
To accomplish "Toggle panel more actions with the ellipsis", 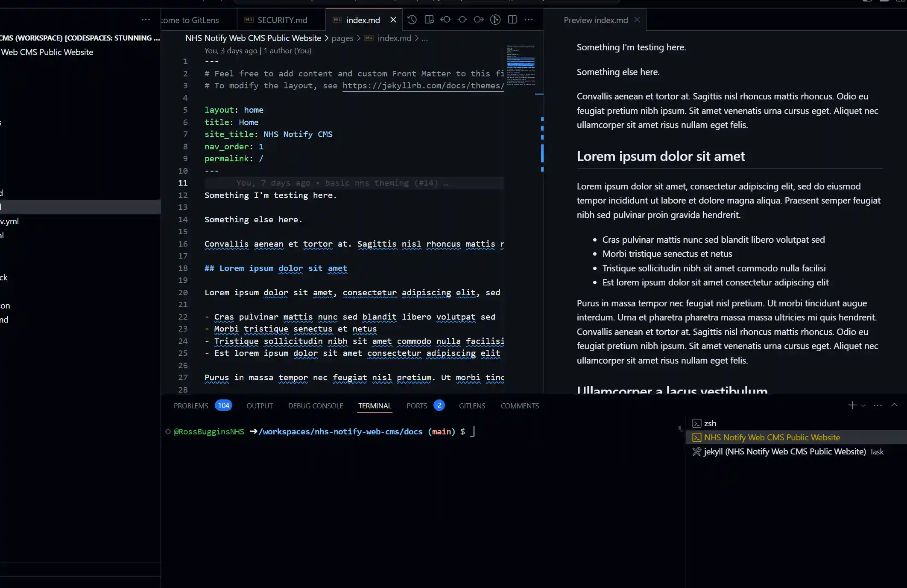I will tap(878, 405).
